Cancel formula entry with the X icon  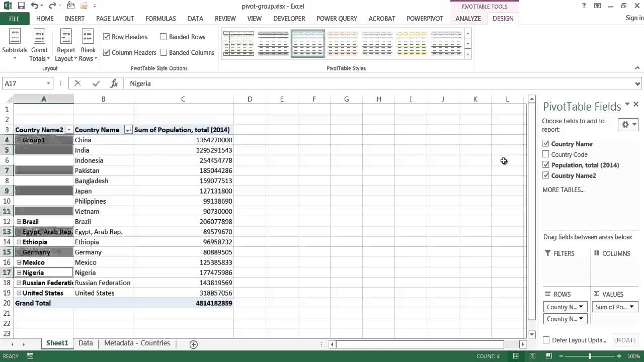coord(77,83)
